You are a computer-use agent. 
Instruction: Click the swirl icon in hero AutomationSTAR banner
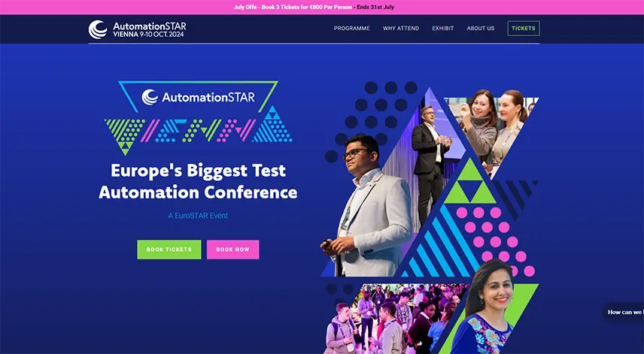click(150, 97)
